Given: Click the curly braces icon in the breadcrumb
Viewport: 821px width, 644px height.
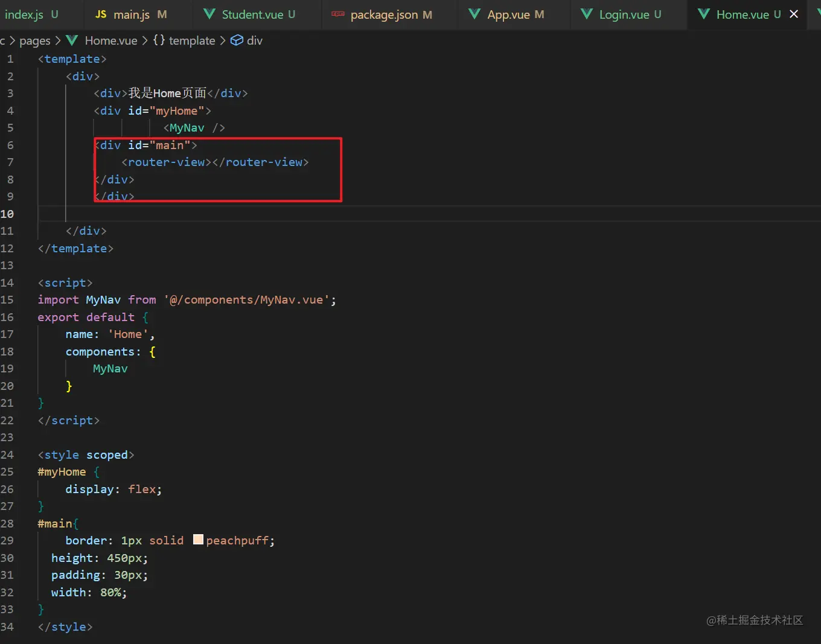Looking at the screenshot, I should [x=159, y=40].
